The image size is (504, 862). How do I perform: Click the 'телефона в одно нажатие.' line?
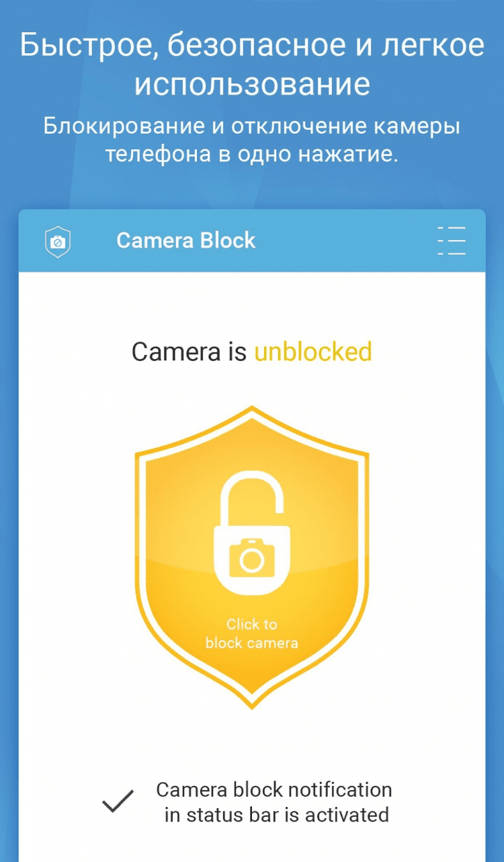click(252, 154)
